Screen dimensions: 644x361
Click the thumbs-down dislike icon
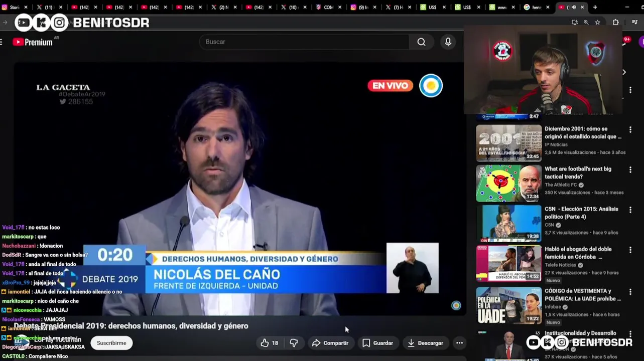(294, 343)
